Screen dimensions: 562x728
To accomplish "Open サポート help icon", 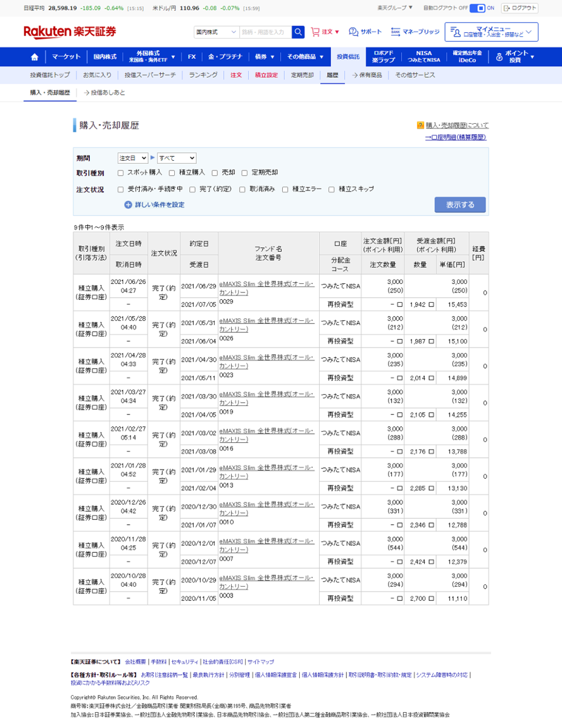I will point(354,32).
